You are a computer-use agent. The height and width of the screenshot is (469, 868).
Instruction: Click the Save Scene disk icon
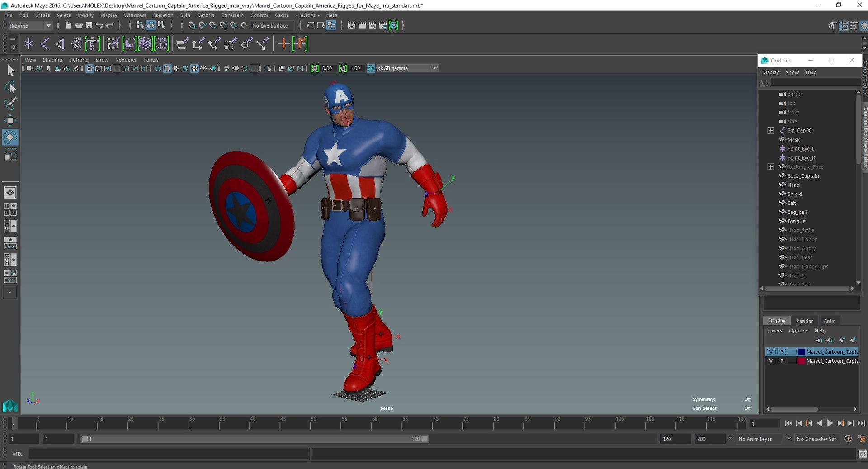click(89, 25)
